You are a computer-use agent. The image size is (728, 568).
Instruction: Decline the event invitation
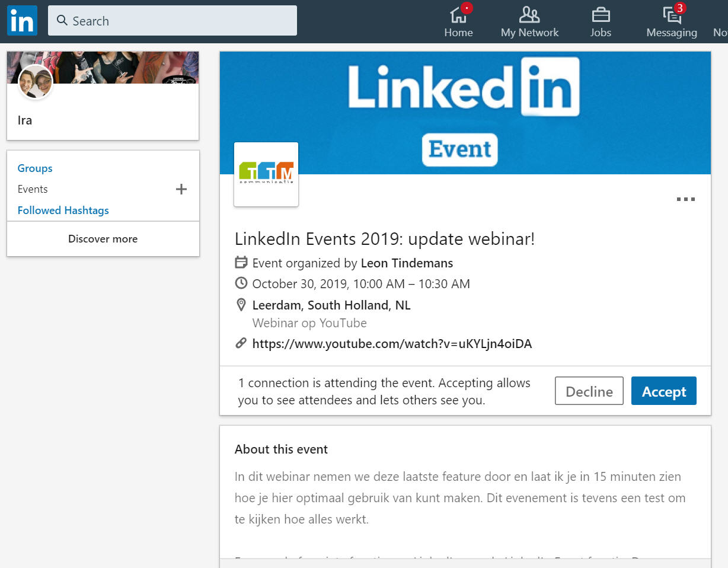(x=589, y=391)
